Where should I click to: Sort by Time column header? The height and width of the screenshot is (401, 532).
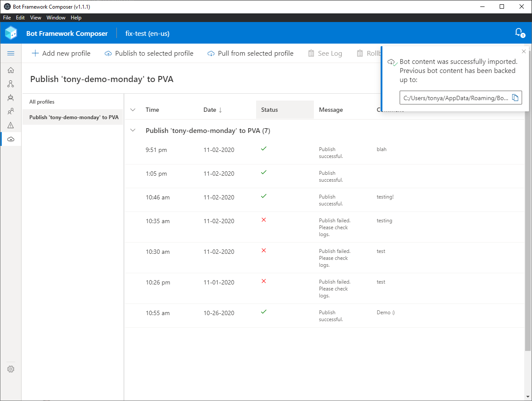pos(153,110)
